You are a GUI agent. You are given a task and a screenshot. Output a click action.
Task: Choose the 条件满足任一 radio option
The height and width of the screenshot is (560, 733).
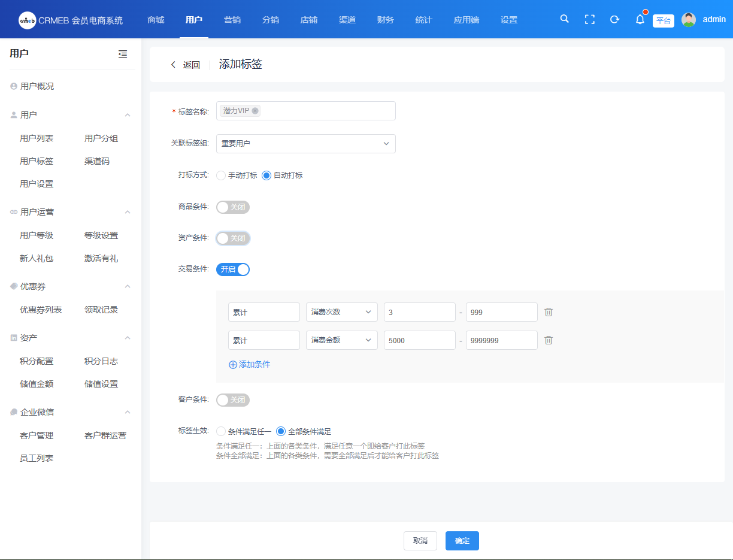pos(221,431)
